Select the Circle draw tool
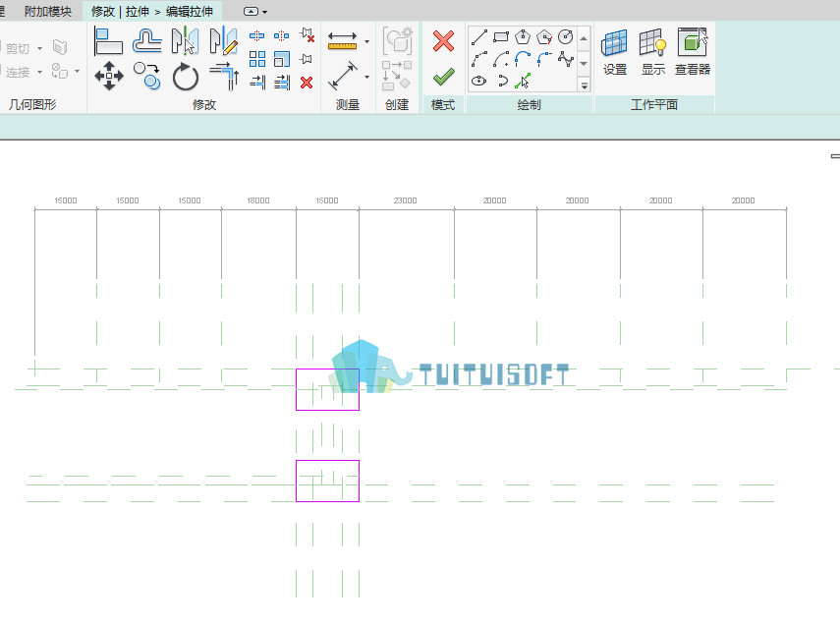This screenshot has width=840, height=626. click(566, 37)
